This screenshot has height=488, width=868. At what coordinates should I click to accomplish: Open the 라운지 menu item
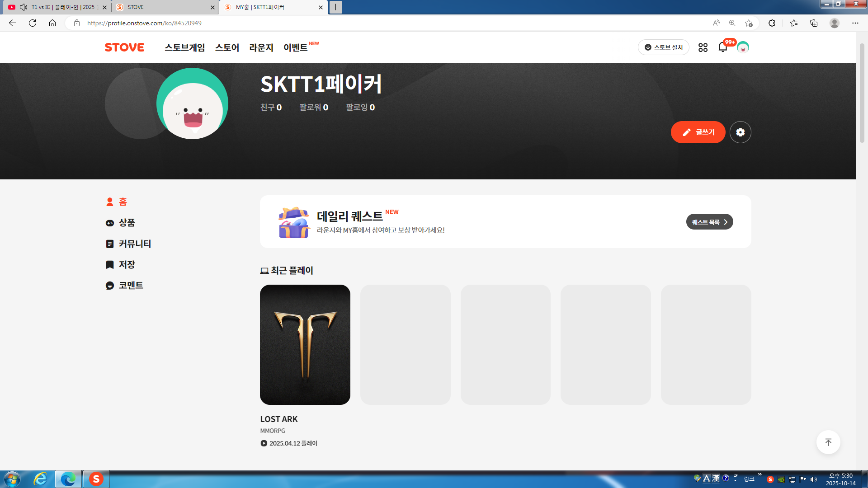tap(261, 47)
